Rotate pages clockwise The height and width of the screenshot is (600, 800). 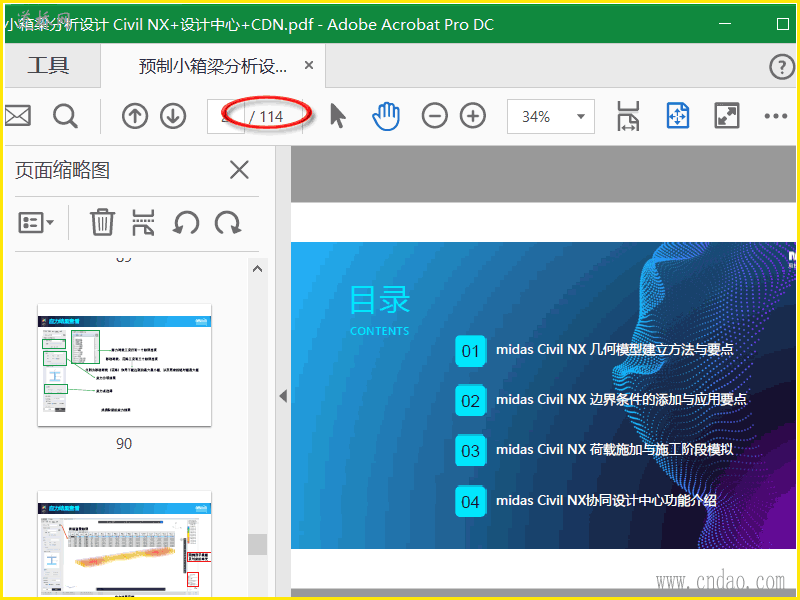pyautogui.click(x=228, y=223)
